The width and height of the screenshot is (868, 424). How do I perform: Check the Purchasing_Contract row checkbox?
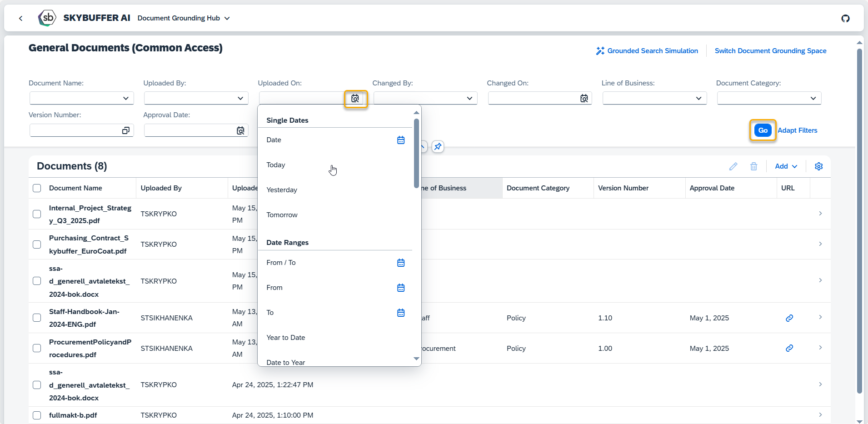pos(37,244)
